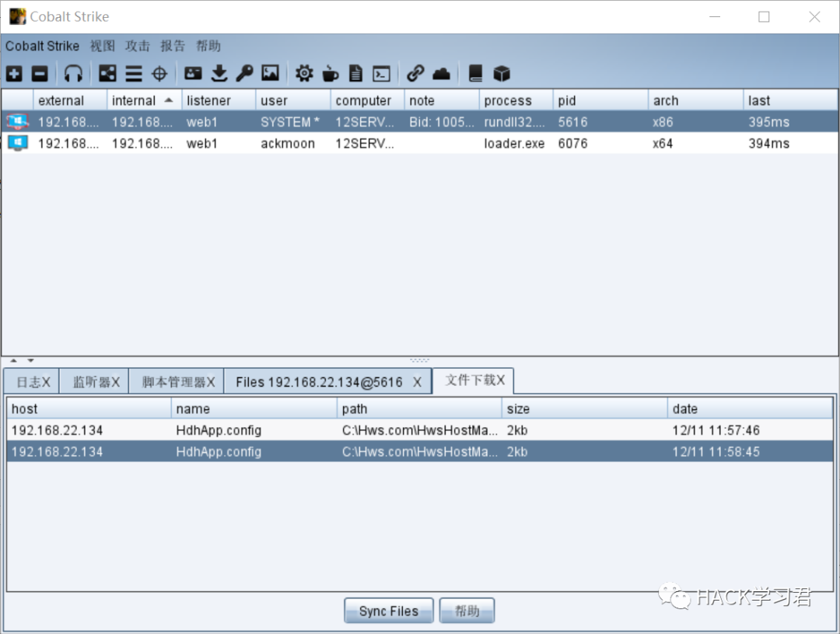Open listeners via the headphones icon
Viewport: 840px width, 634px height.
coord(73,73)
